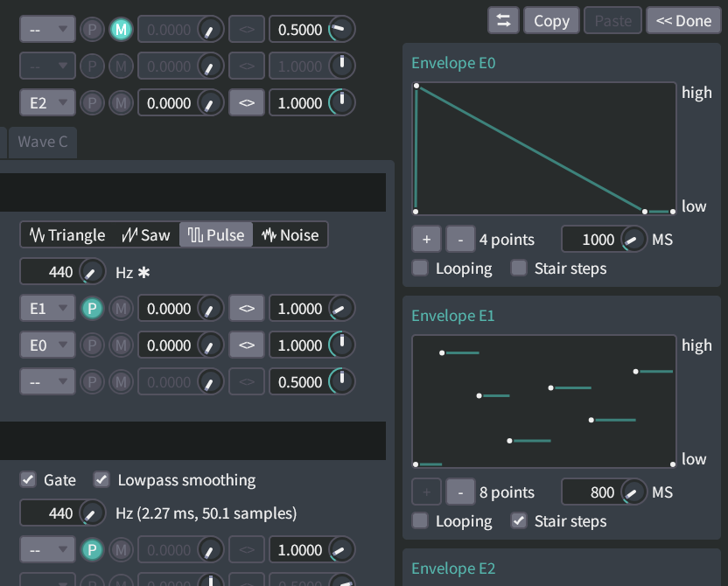Turn off Stair steps for Envelope E1
This screenshot has width=728, height=586.
(x=519, y=521)
